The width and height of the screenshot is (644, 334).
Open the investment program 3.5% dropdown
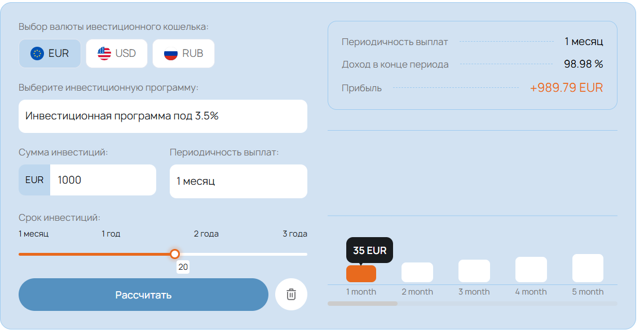(x=162, y=116)
